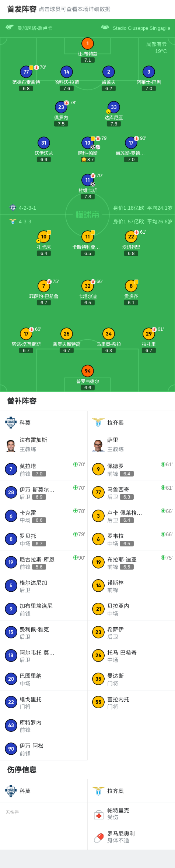
Task: Select the 4-2-3-1 formation label
Action: click(28, 208)
